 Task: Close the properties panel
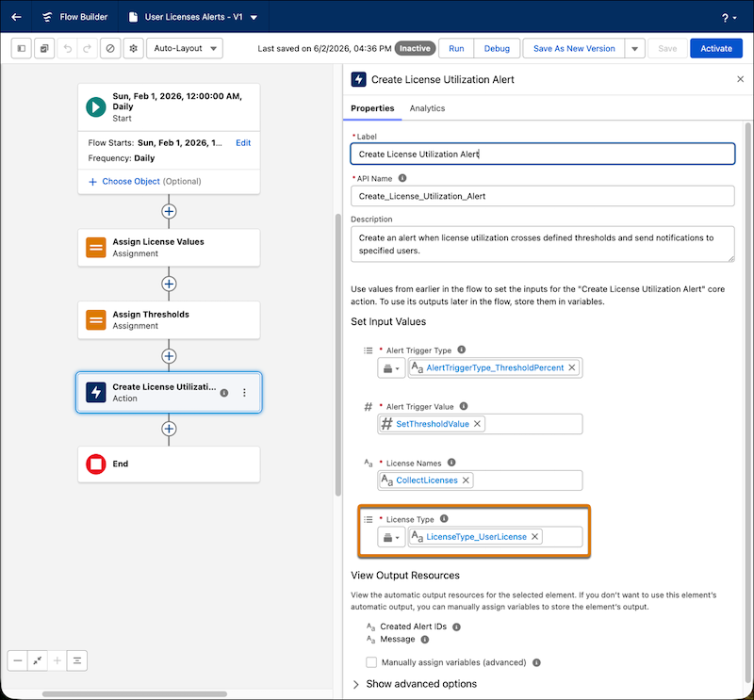pos(741,79)
